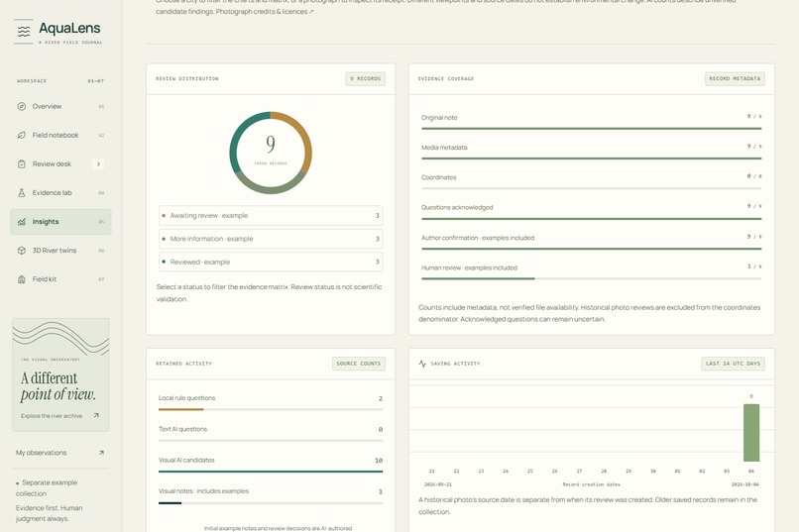
Task: Click the AquaLens wave logo icon
Action: click(x=24, y=32)
